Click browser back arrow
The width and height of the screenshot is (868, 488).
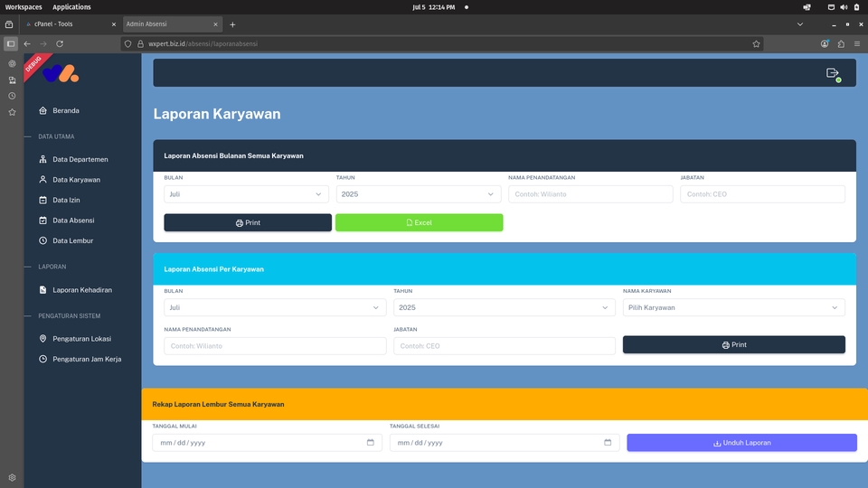point(27,43)
